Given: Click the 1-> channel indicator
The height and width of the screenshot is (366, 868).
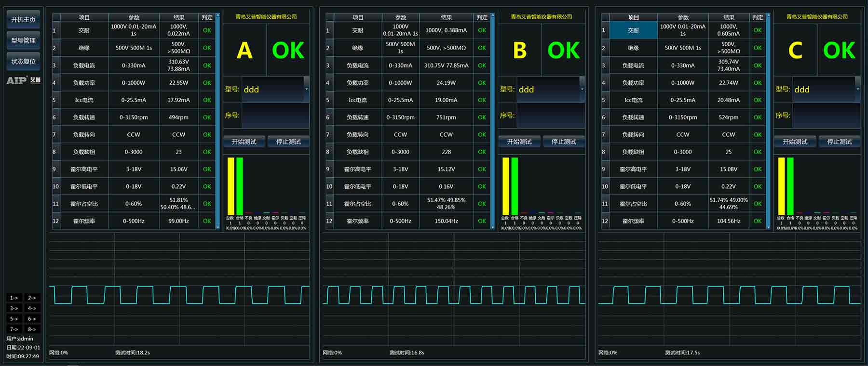Looking at the screenshot, I should click(x=14, y=298).
